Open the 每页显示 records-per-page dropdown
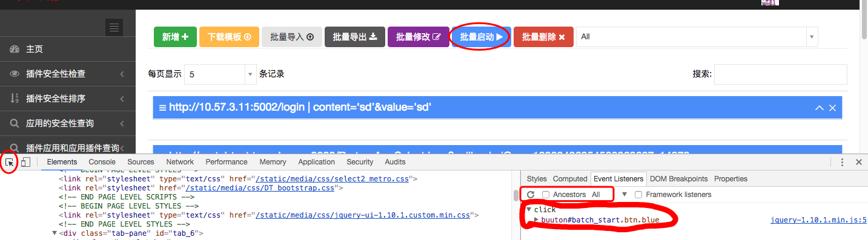This screenshot has width=868, height=240. [x=220, y=74]
